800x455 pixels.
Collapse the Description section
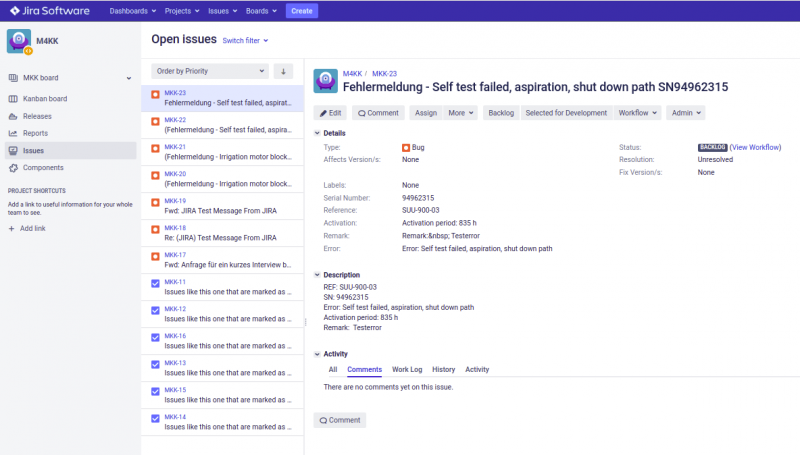tap(317, 275)
